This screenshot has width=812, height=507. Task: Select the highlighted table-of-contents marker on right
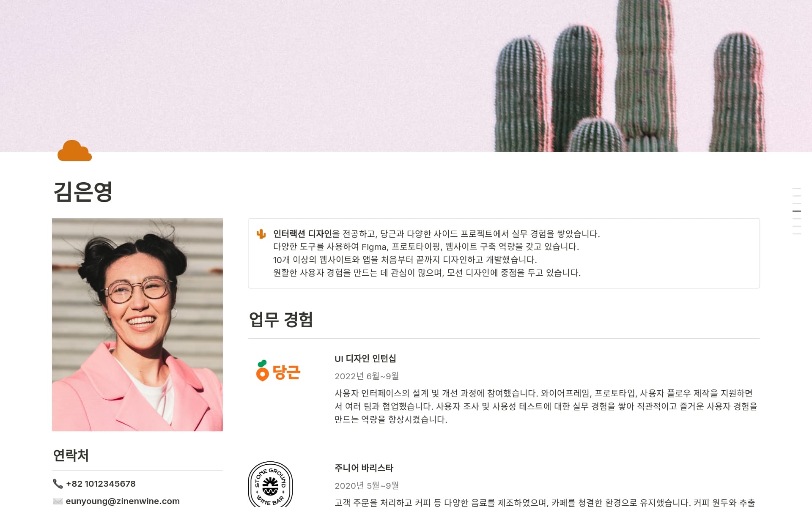point(797,211)
